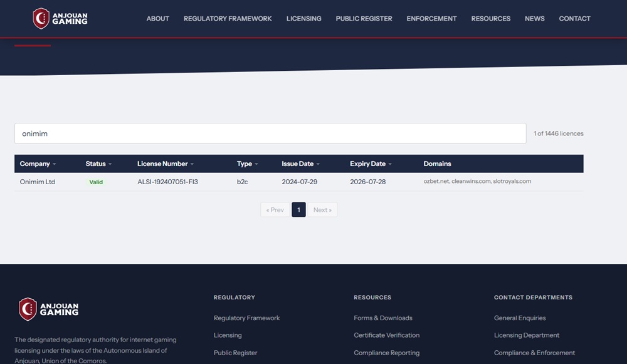
Task: Click the green Valid status badge
Action: tap(96, 182)
